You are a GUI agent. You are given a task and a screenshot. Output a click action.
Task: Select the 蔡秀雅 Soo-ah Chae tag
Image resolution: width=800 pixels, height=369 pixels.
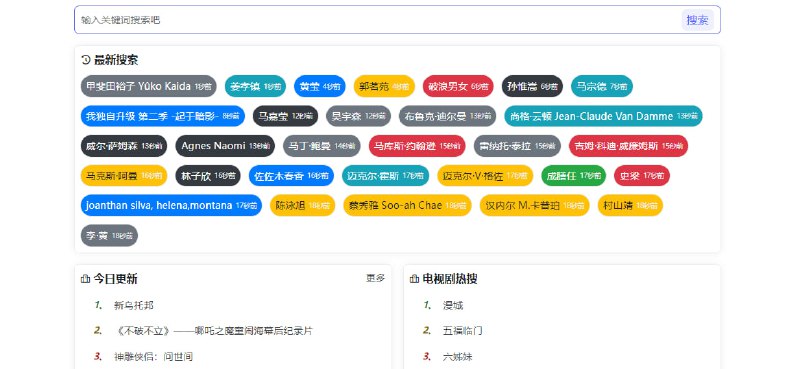coord(407,205)
